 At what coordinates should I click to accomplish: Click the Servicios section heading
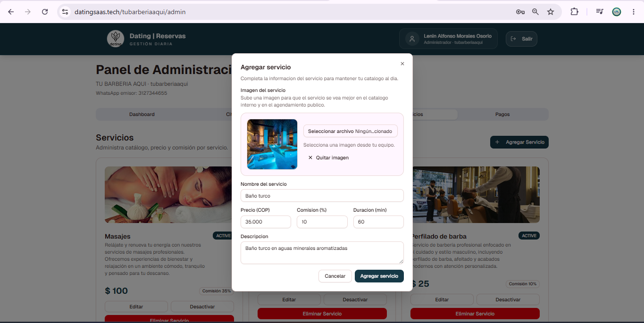pos(115,138)
